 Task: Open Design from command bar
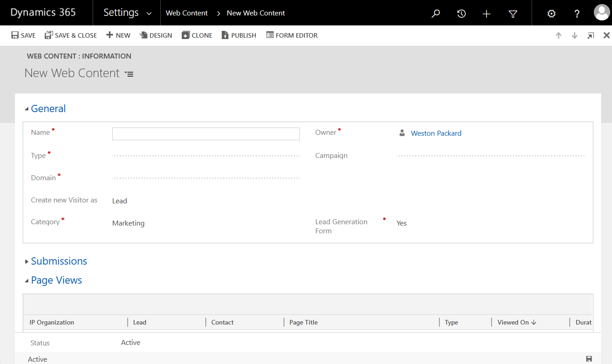[156, 35]
